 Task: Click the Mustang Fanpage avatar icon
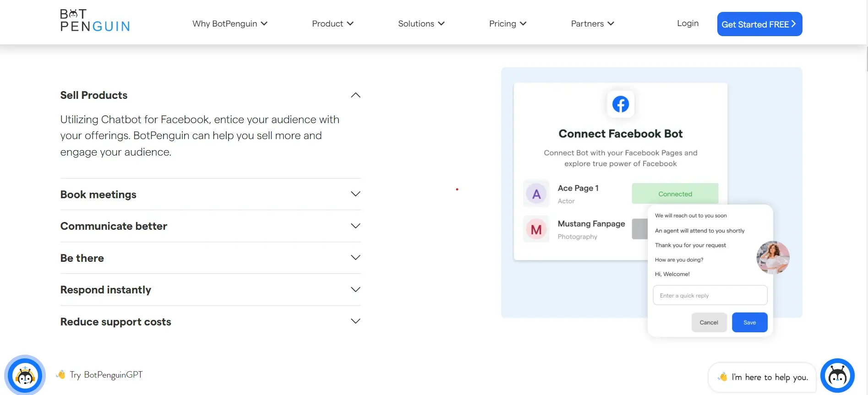(x=536, y=229)
